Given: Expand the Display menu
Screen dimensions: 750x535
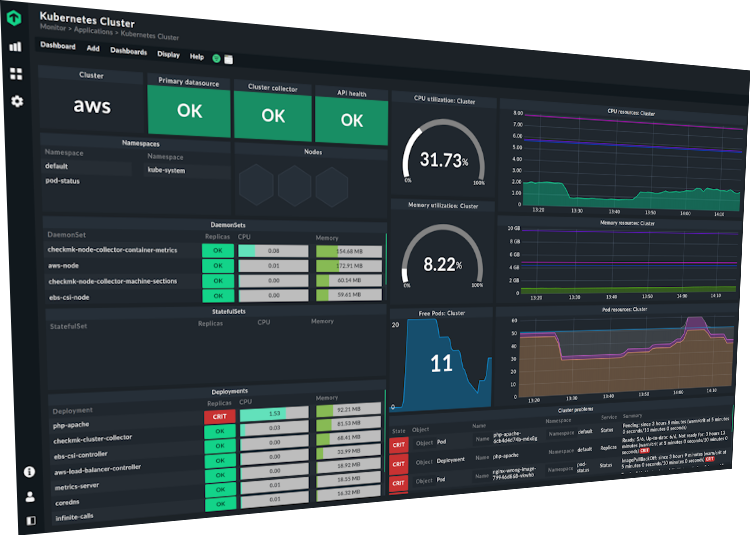Looking at the screenshot, I should coord(168,54).
